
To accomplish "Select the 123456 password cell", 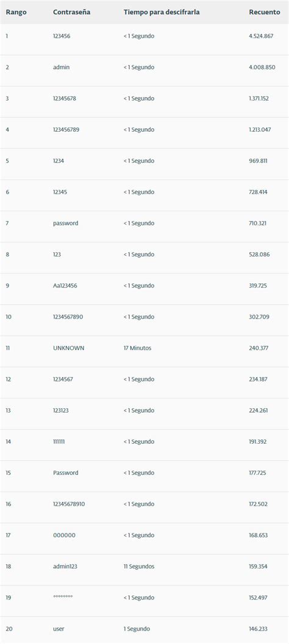I will [x=62, y=36].
